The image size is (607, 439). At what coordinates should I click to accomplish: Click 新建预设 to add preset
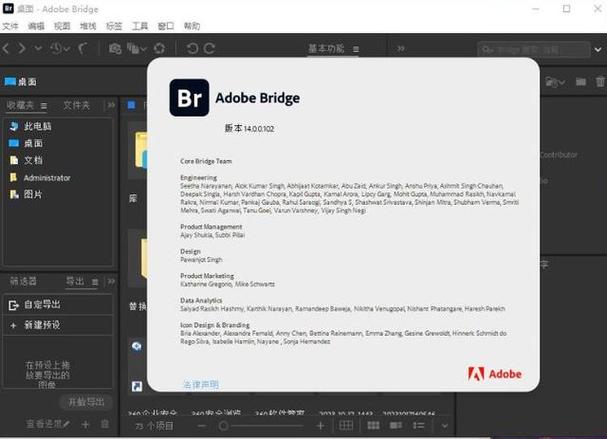point(58,325)
